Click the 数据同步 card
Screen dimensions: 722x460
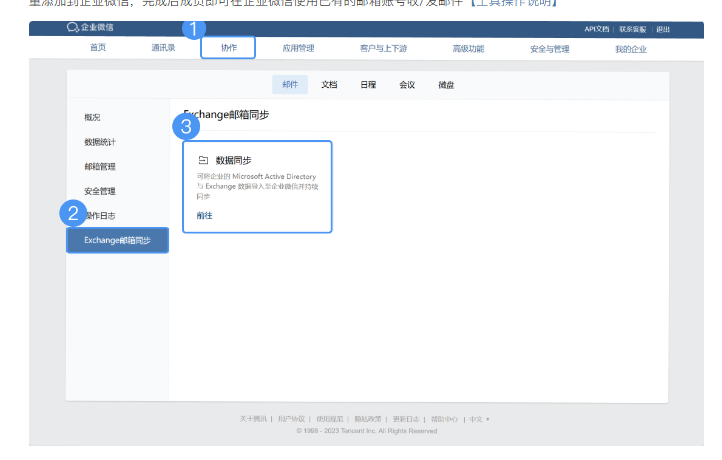coord(257,186)
